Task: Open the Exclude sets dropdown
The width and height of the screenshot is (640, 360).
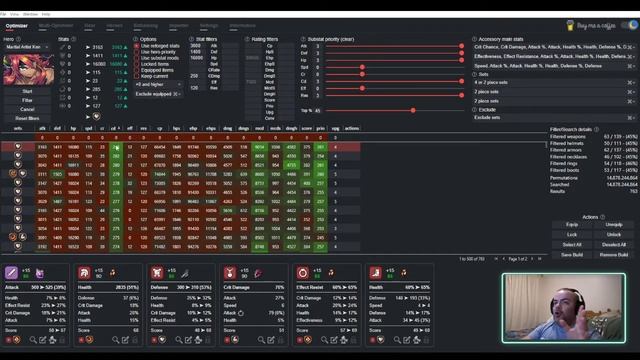Action: [554, 118]
